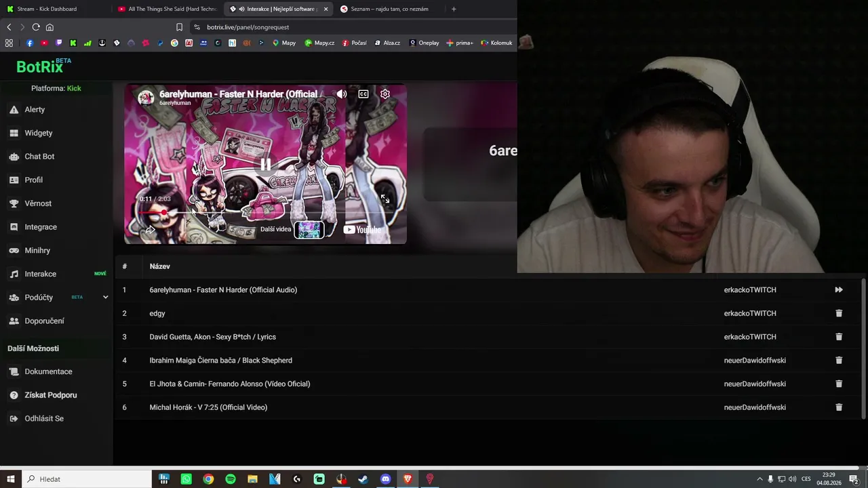This screenshot has height=488, width=868.
Task: Go back in browser history
Action: (9, 27)
